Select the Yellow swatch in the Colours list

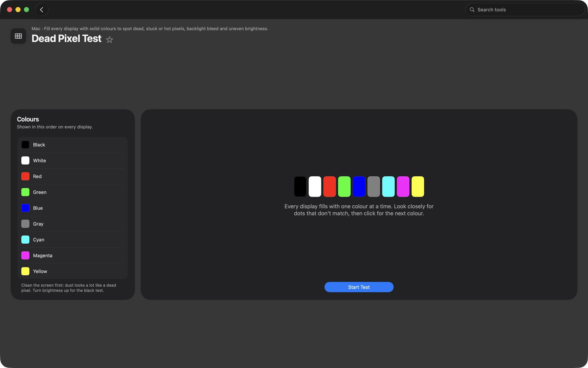coord(25,271)
